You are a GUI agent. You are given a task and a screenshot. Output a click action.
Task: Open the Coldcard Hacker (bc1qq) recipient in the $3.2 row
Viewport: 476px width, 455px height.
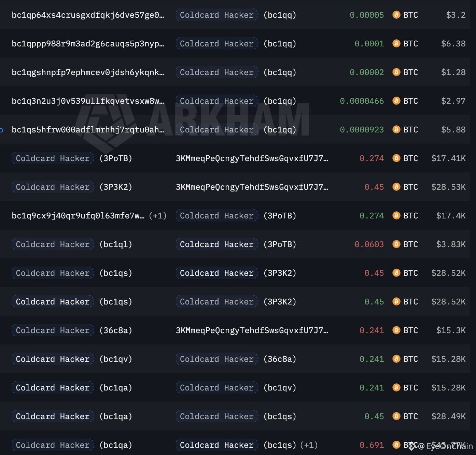point(236,15)
